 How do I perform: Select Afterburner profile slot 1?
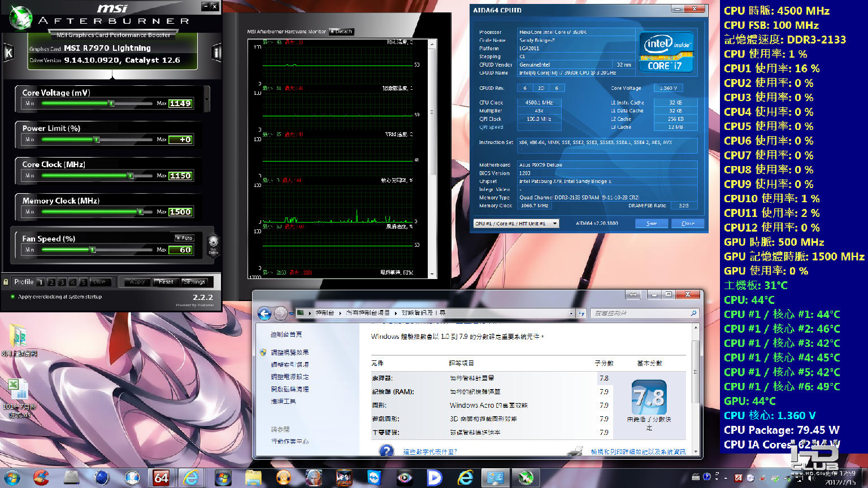[x=41, y=282]
